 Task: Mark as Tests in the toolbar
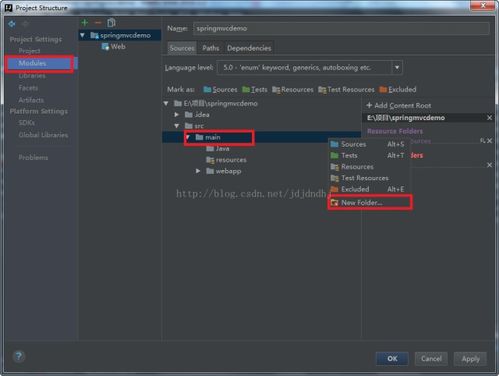click(255, 89)
